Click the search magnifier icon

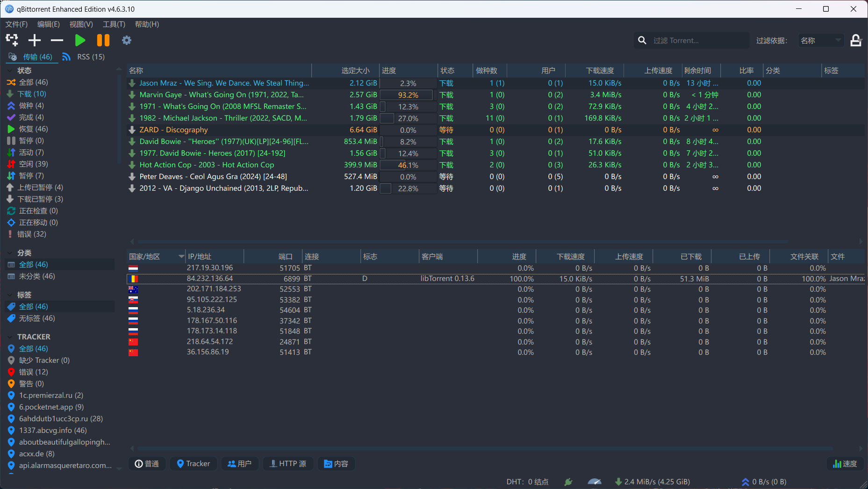coord(643,41)
